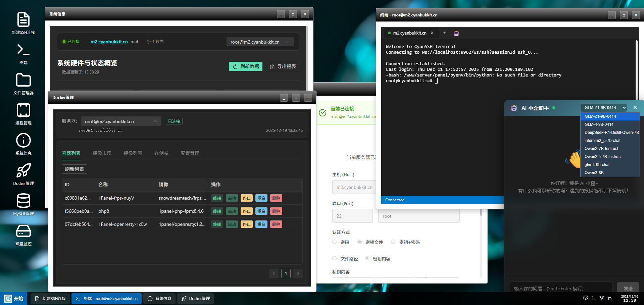Viewport: 644px width, 305px height.
Task: Open the 文件管理器 desktop icon
Action: coord(23,84)
